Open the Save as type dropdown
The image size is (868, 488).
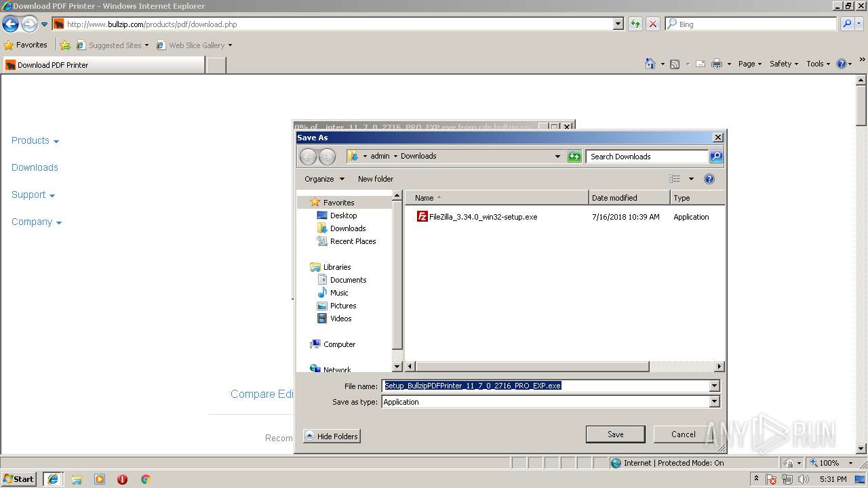(x=714, y=402)
